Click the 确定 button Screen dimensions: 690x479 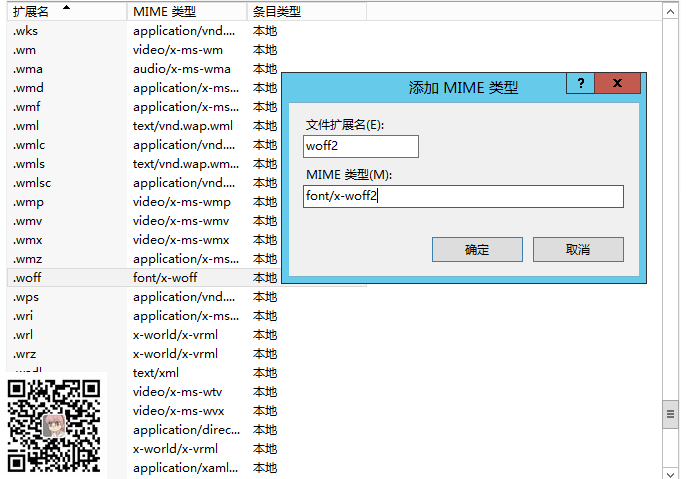[x=477, y=250]
